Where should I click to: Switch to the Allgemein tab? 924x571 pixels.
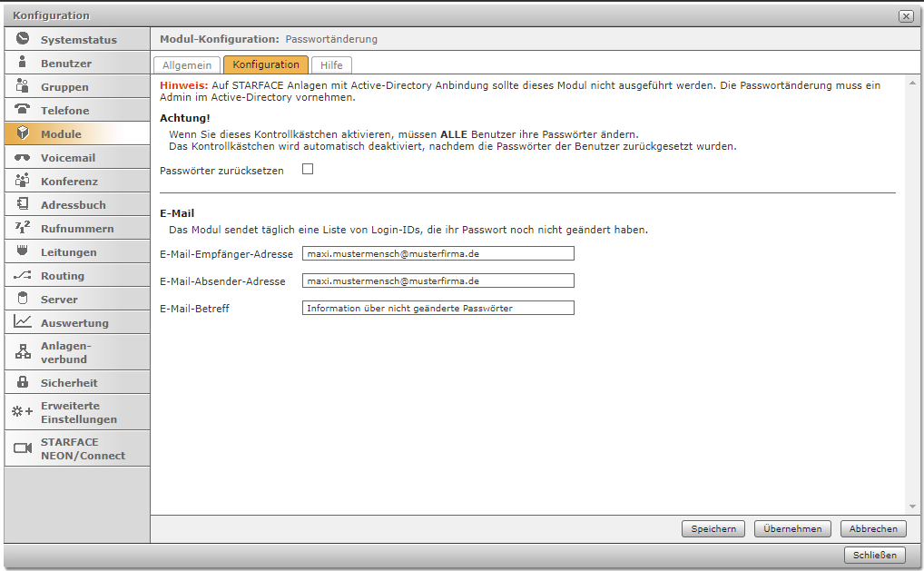pyautogui.click(x=187, y=65)
